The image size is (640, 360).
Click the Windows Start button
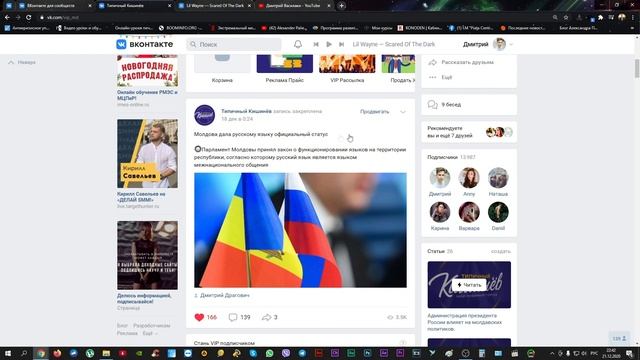[x=8, y=353]
